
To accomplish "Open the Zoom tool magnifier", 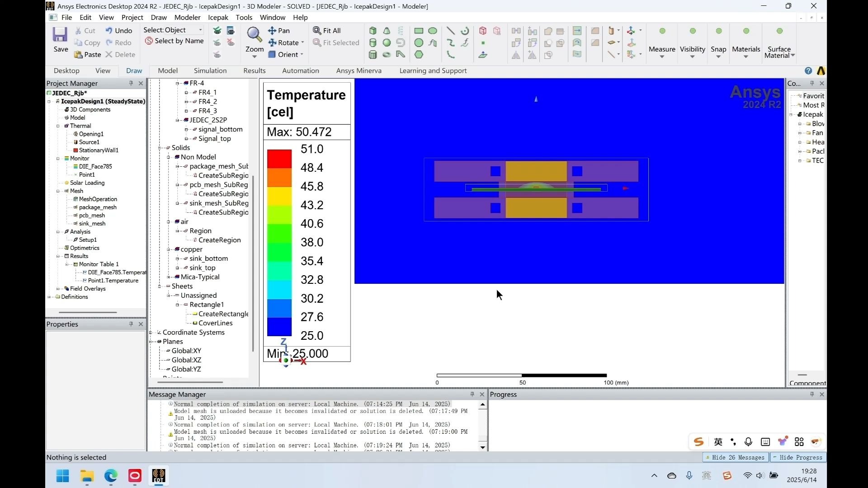I will [x=254, y=34].
